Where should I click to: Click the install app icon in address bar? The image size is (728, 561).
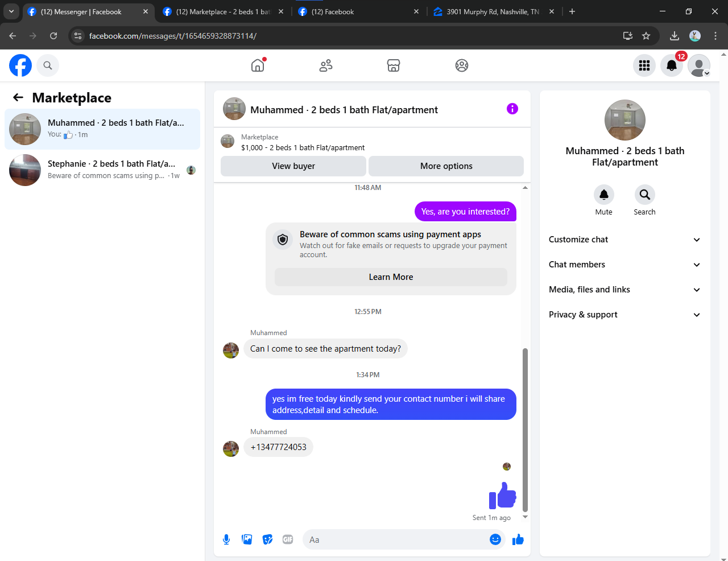pyautogui.click(x=628, y=36)
